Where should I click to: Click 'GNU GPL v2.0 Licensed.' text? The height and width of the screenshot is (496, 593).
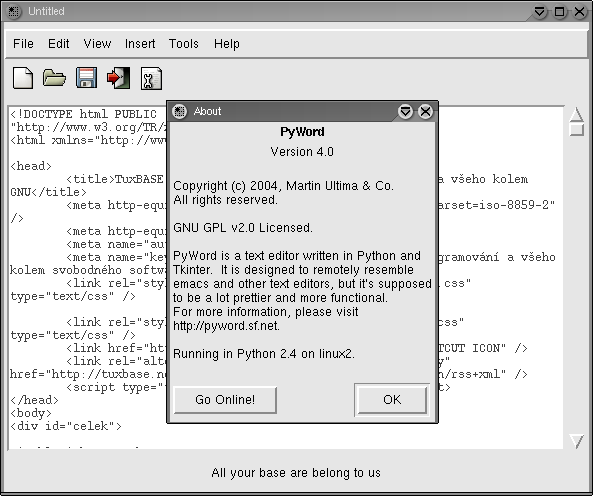[243, 228]
